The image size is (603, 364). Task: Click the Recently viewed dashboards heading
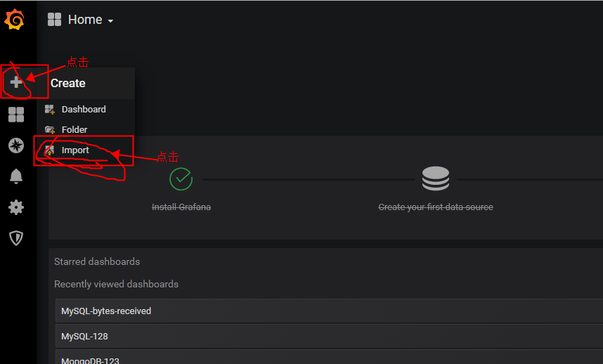(x=116, y=284)
